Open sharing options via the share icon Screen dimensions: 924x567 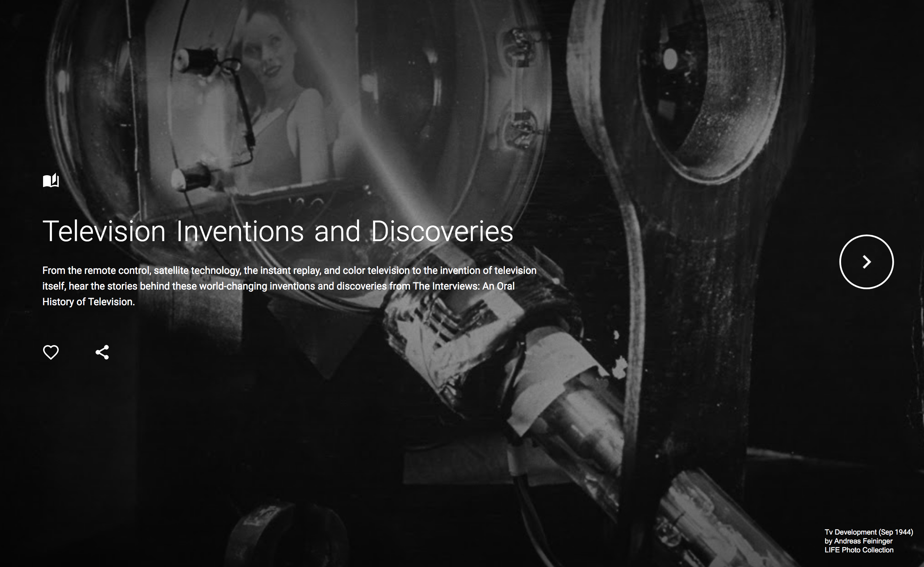coord(102,352)
